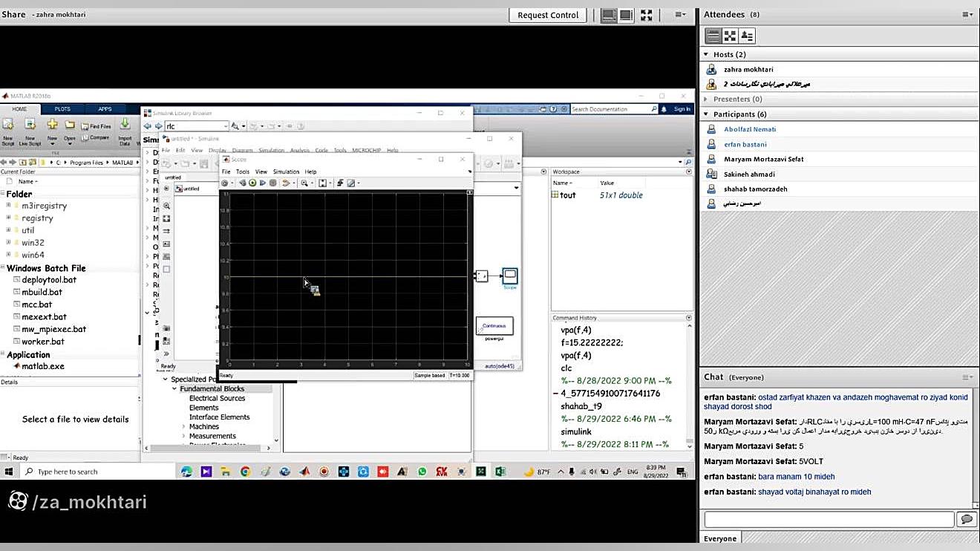Click Scope scale axes limits icon
Viewport: 980px width, 551px height.
click(x=323, y=183)
